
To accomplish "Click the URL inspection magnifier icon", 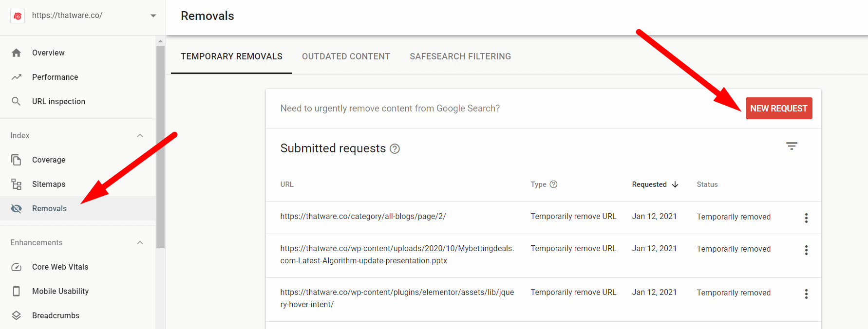I will point(16,101).
